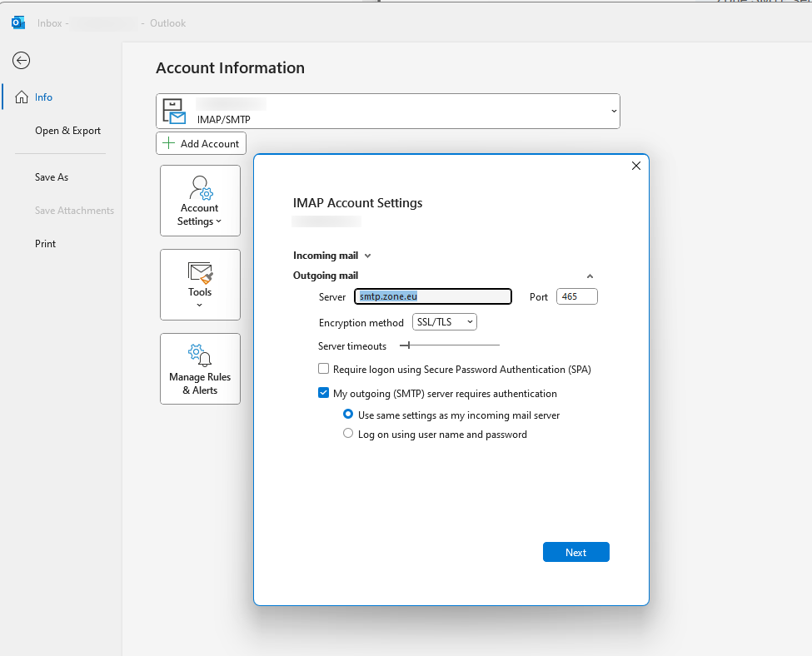Select Print in the left menu
The width and height of the screenshot is (812, 656).
coord(46,244)
